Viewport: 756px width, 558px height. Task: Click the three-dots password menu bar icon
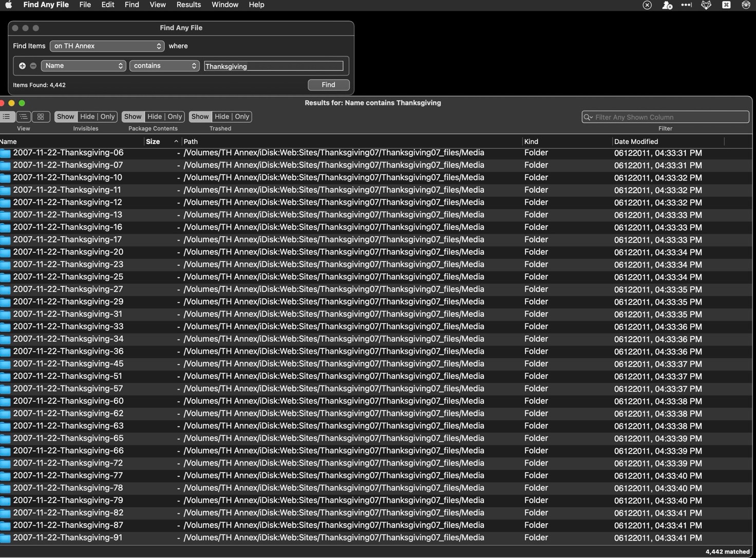click(x=687, y=5)
